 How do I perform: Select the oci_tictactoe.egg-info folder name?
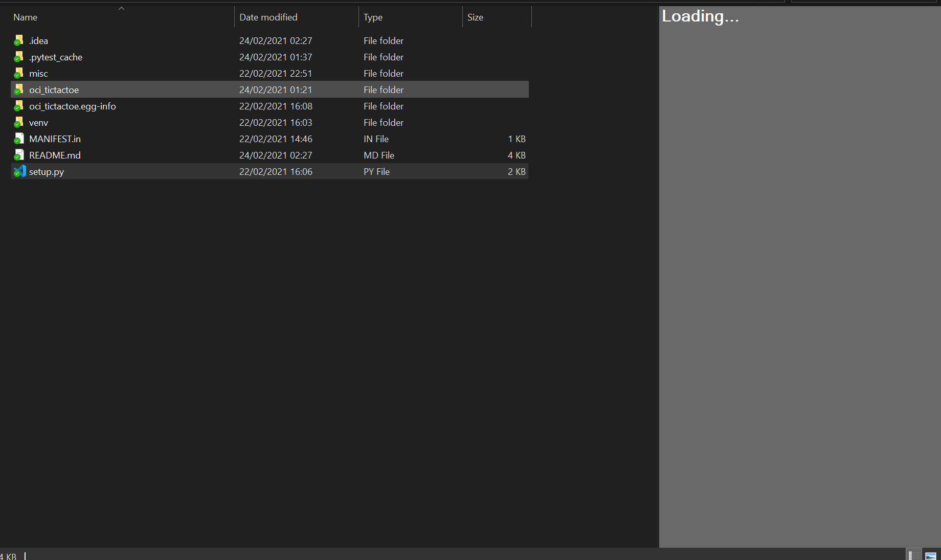pos(73,106)
